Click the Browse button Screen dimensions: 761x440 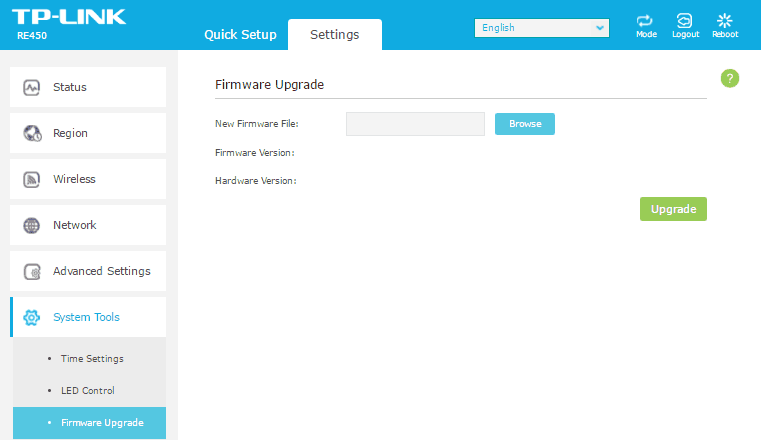[x=525, y=124]
